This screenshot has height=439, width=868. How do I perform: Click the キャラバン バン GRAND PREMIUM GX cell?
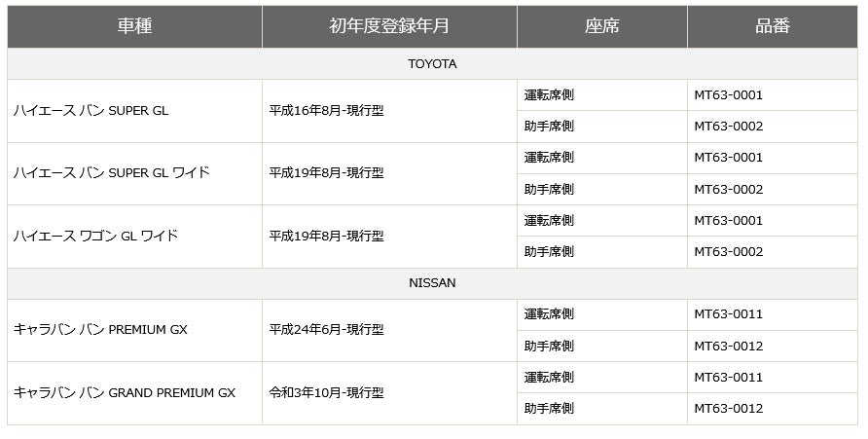(124, 393)
